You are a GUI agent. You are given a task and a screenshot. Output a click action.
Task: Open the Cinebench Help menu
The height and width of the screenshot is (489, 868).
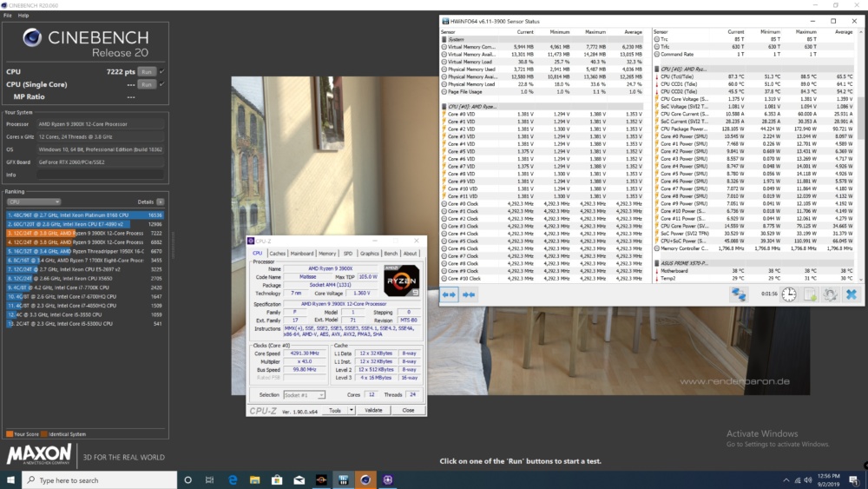(x=23, y=16)
